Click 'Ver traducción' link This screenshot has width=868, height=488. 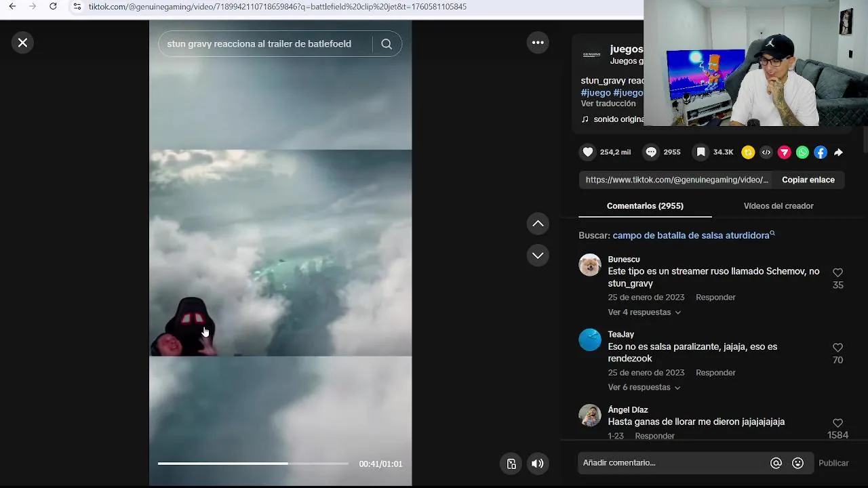[608, 104]
